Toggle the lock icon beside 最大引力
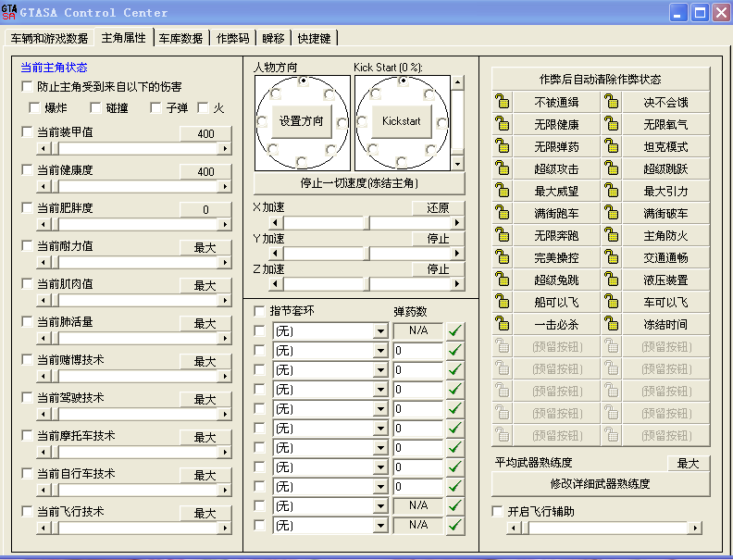Screen dimensions: 733x560 612,191
